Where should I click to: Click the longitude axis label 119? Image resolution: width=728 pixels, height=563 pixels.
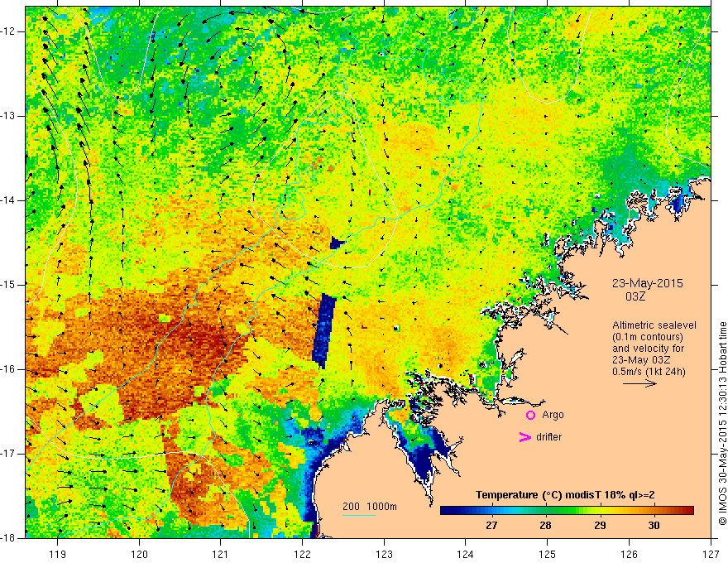tap(58, 554)
